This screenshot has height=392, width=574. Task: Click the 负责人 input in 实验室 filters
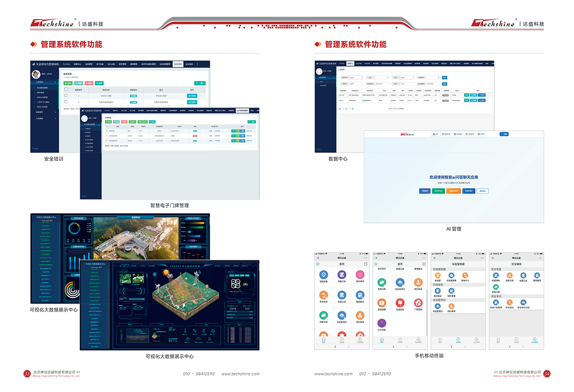[407, 84]
